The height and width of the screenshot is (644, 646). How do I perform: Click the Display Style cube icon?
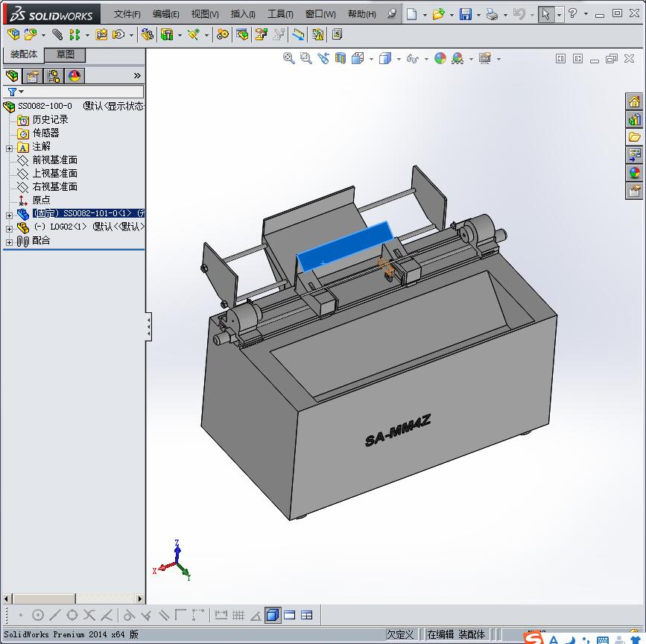[384, 58]
